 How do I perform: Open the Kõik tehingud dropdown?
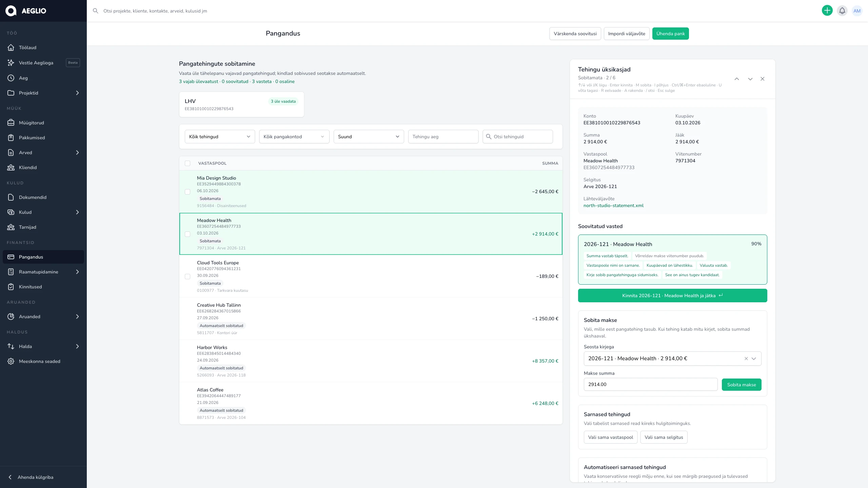tap(220, 137)
